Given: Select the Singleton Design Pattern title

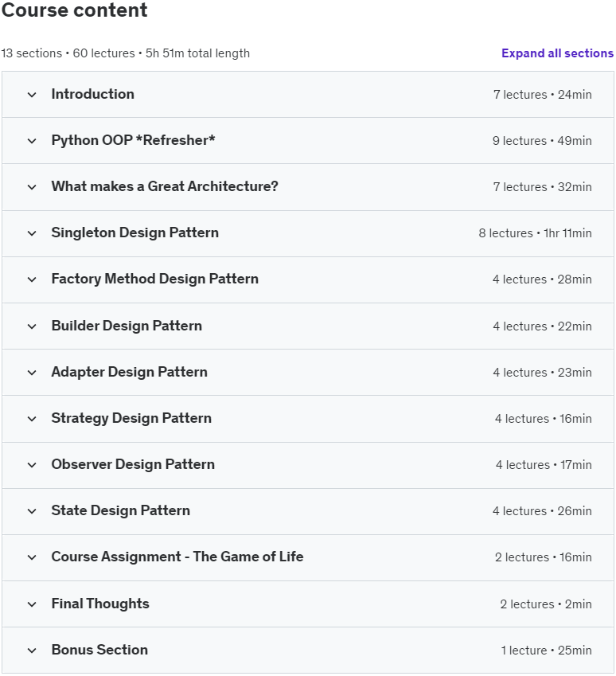Looking at the screenshot, I should click(x=135, y=232).
